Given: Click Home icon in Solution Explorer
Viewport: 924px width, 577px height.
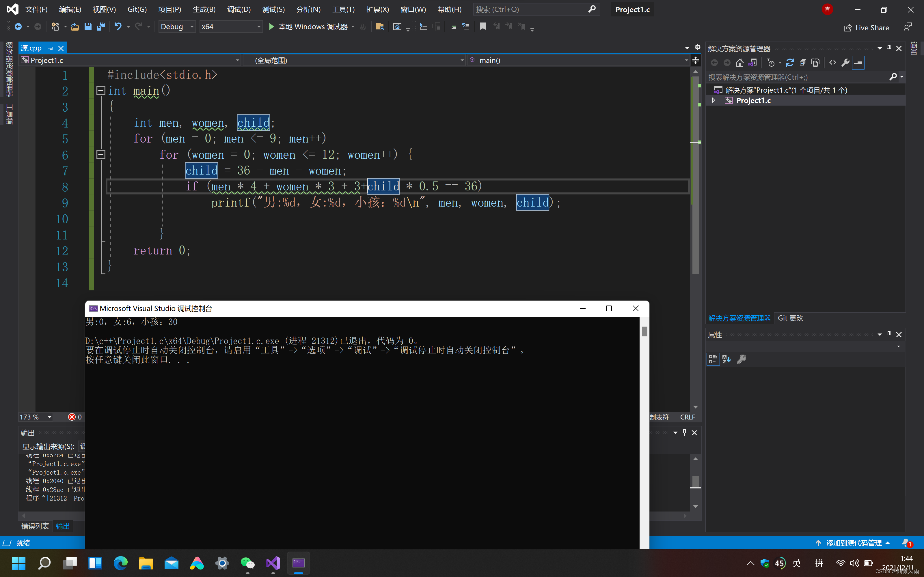Looking at the screenshot, I should click(739, 63).
